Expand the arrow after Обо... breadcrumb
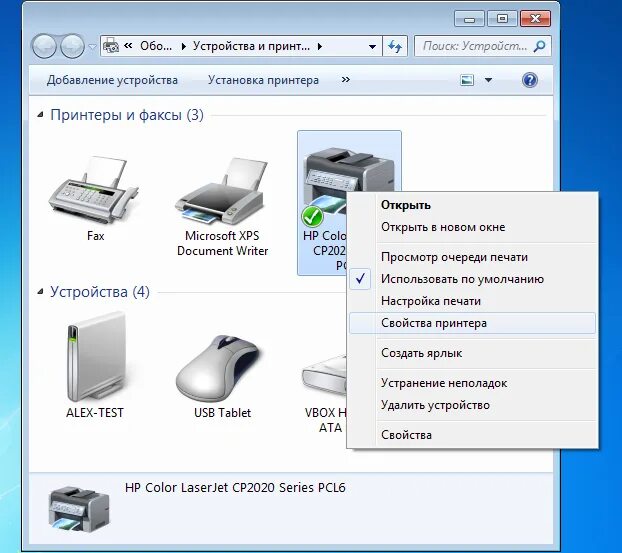This screenshot has height=553, width=622. click(183, 46)
